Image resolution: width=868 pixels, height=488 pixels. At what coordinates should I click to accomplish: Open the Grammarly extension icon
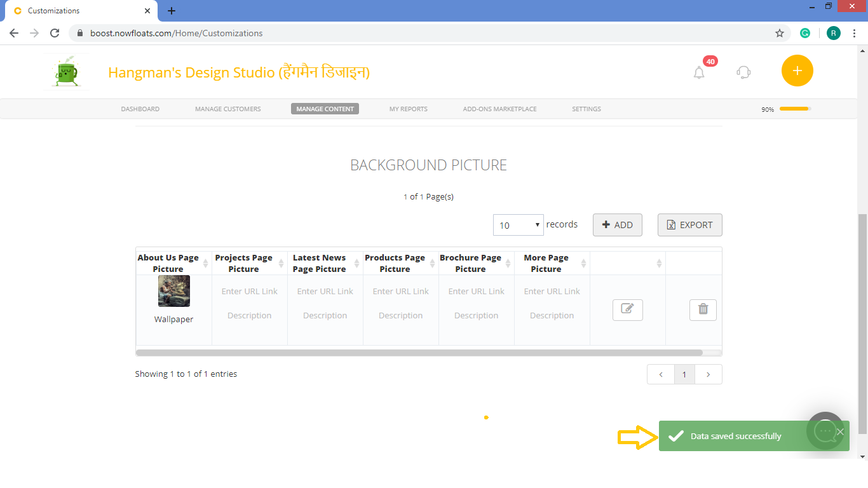[805, 33]
